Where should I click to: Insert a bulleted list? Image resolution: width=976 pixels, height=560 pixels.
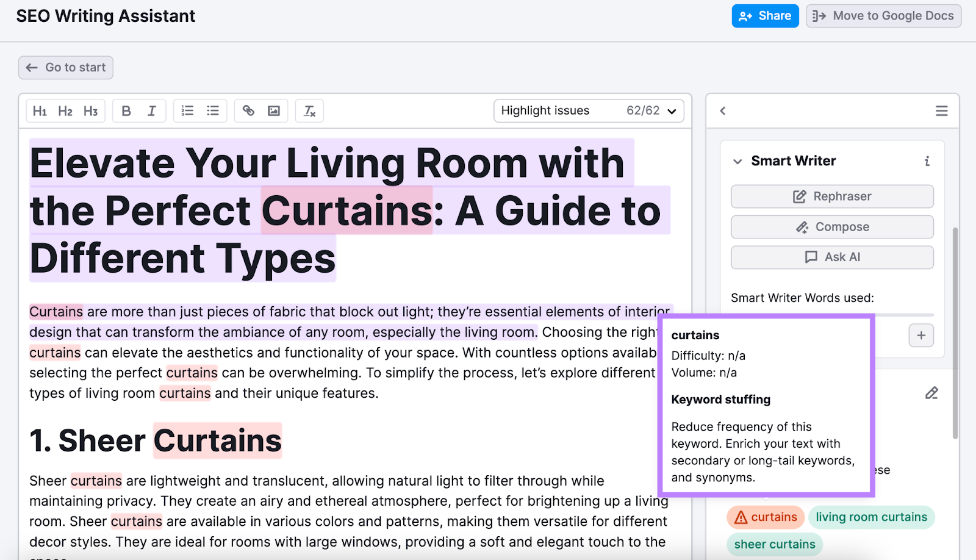pos(213,110)
